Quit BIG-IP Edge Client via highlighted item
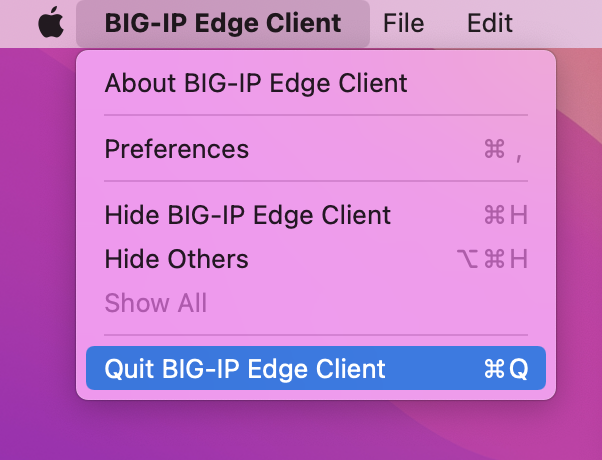The image size is (602, 460). (x=316, y=368)
